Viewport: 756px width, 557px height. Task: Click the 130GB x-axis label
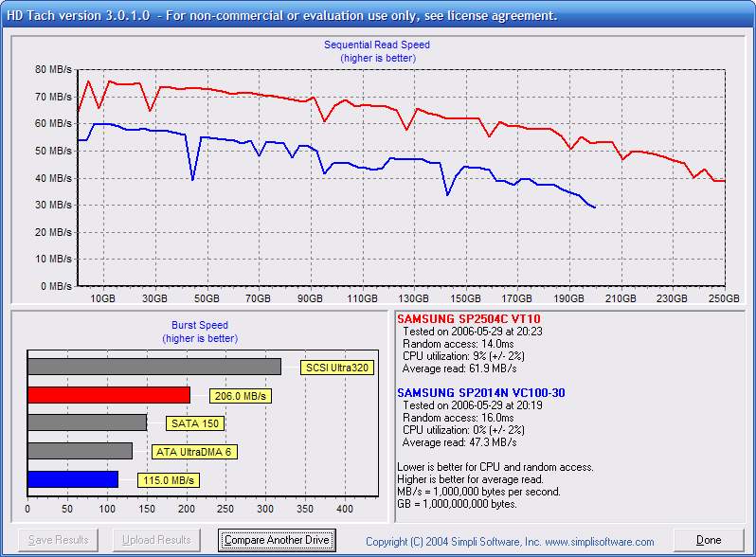[413, 298]
